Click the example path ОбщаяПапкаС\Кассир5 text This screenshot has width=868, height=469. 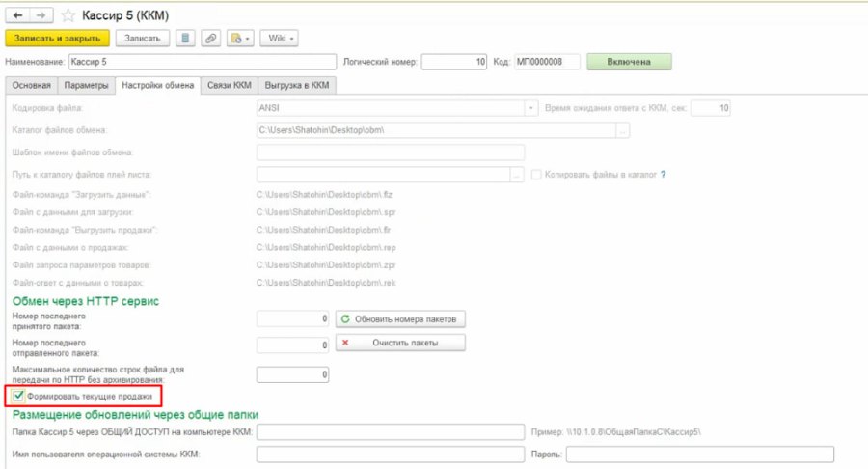pos(633,432)
